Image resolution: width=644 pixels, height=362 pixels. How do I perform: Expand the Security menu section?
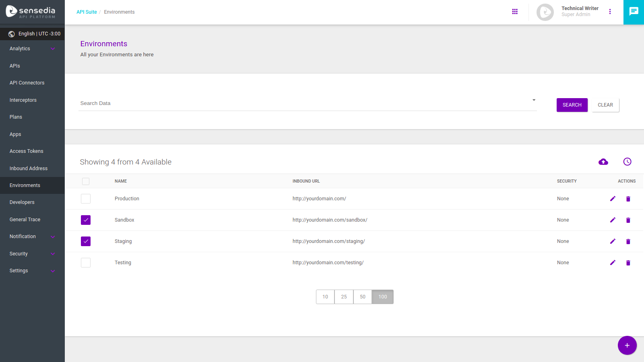coord(32,253)
